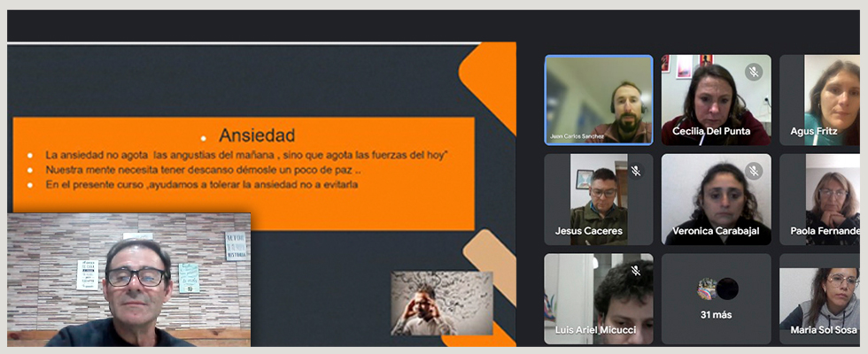The image size is (868, 354).
Task: Click the overflow participants avatar icons
Action: (717, 289)
